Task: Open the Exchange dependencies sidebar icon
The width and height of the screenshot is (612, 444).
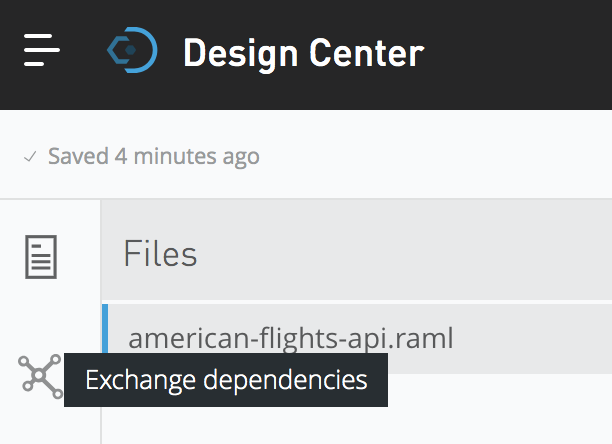Action: (x=40, y=377)
